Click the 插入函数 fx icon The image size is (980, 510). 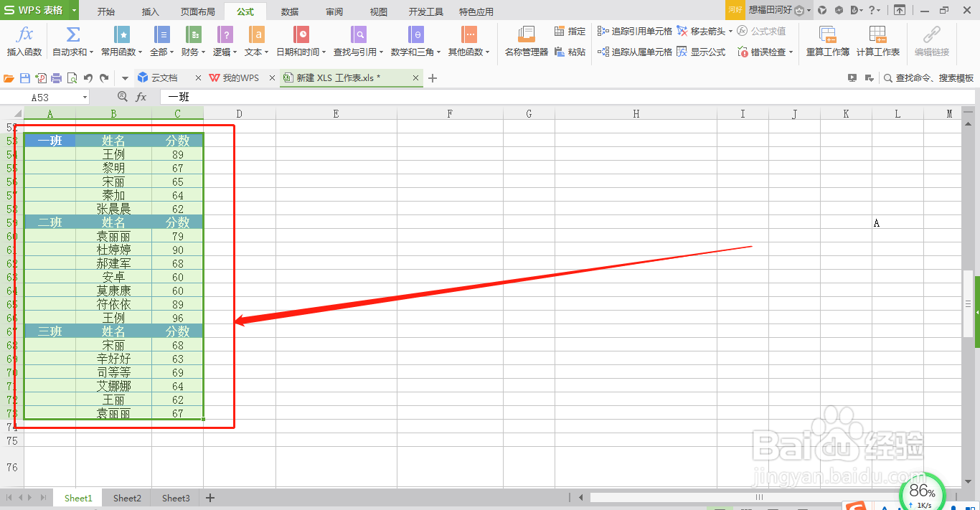pyautogui.click(x=24, y=35)
